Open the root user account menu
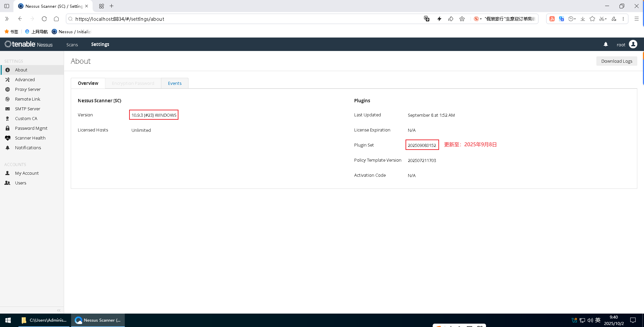This screenshot has height=327, width=644. click(x=627, y=44)
